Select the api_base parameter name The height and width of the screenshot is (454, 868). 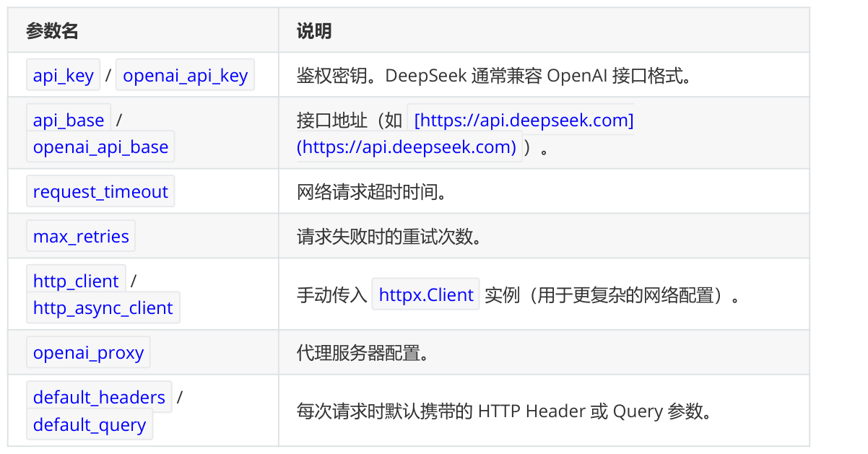69,119
